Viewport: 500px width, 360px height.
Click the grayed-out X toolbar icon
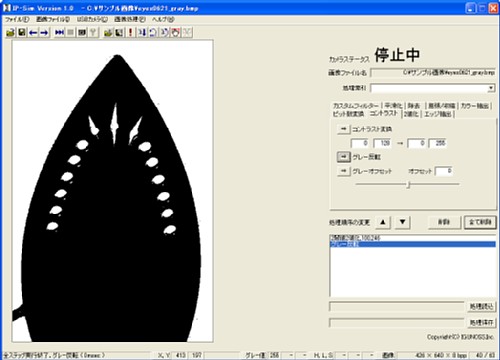click(187, 32)
